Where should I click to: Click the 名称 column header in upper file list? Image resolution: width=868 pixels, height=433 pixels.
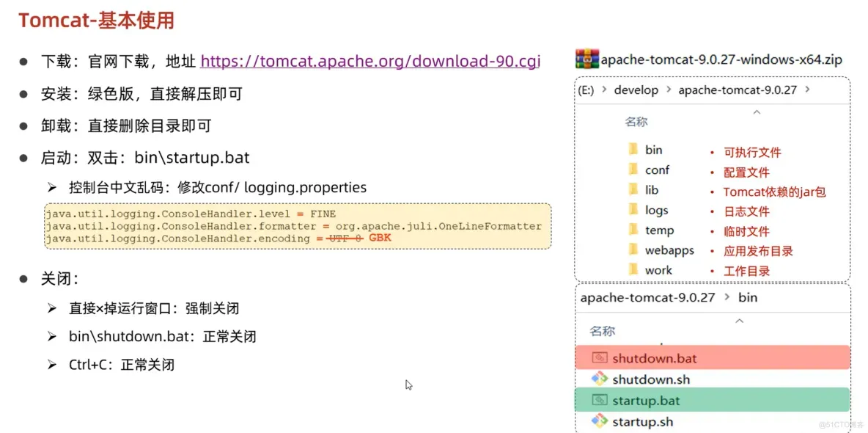click(x=636, y=121)
